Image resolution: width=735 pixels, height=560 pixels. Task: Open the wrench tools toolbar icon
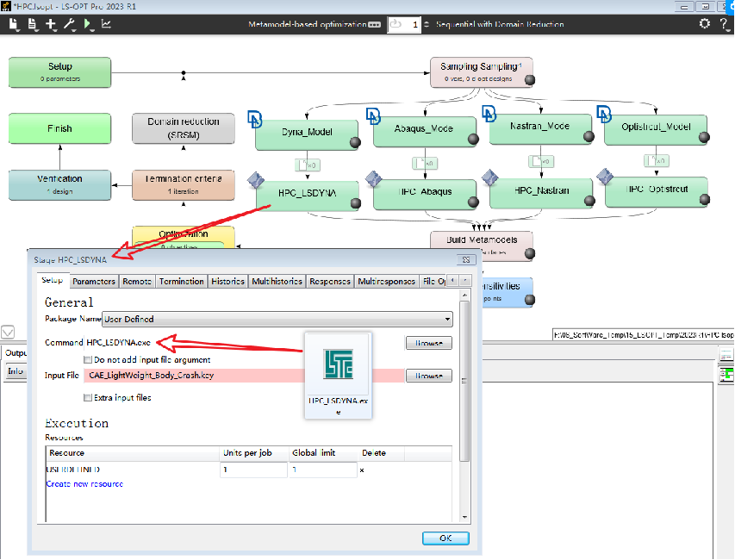(x=70, y=24)
